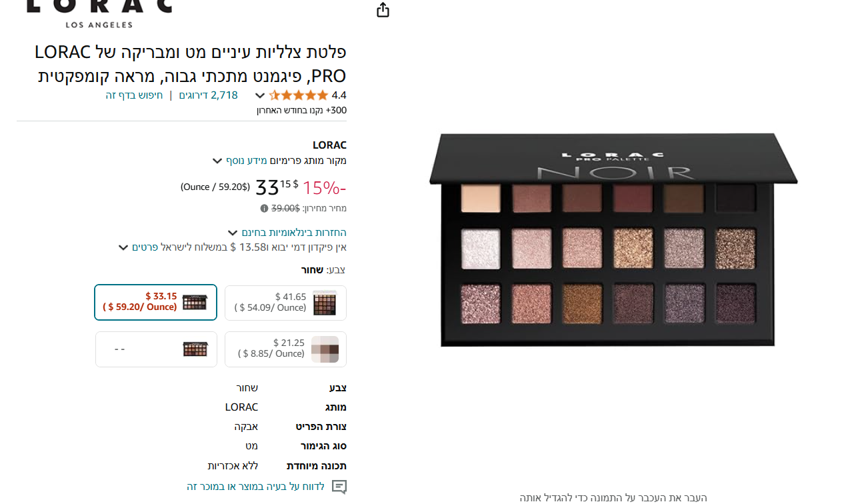This screenshot has width=858, height=504.
Task: Select the $21.25 swatch color option
Action: click(x=285, y=349)
